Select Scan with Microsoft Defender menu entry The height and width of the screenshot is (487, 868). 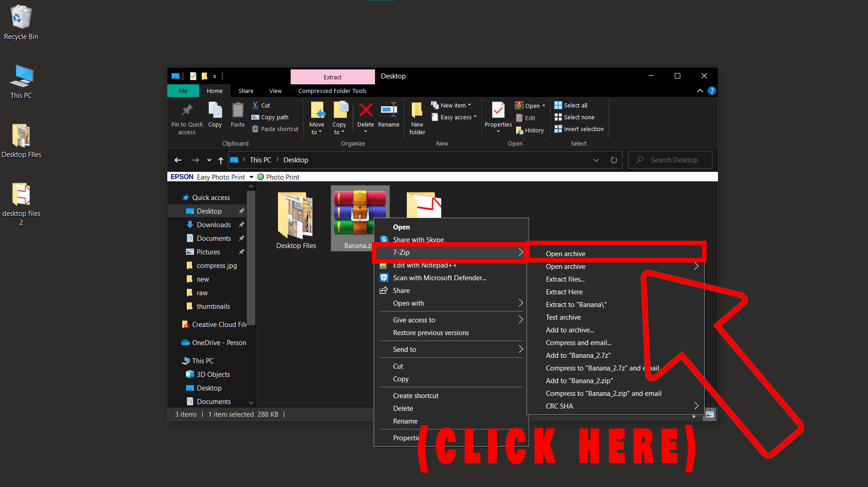pyautogui.click(x=439, y=278)
